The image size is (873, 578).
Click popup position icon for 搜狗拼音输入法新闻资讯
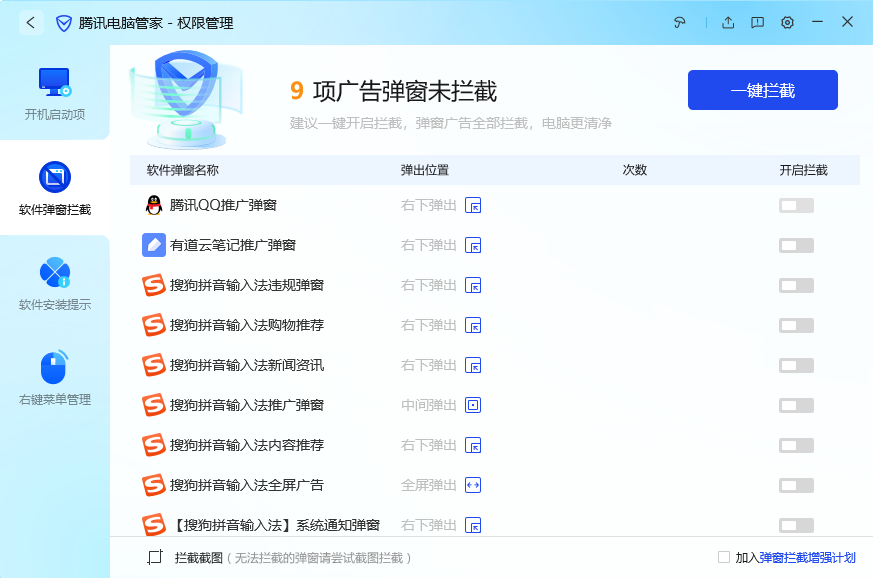[x=473, y=365]
